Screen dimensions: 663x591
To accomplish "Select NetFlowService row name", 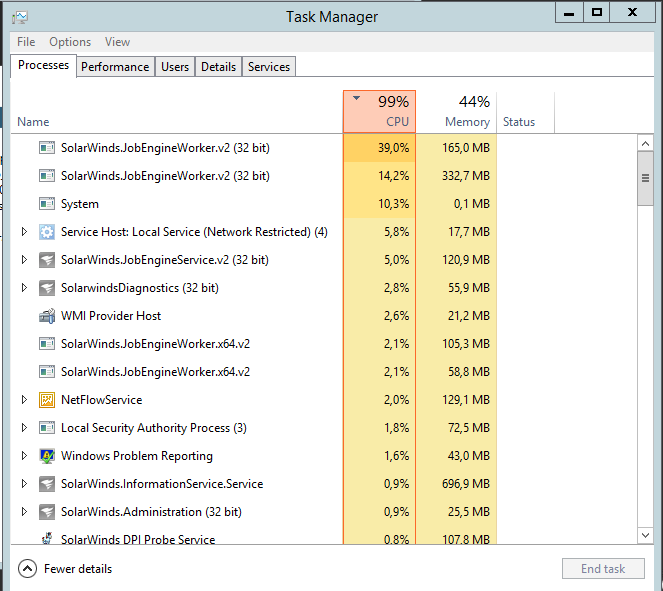I will tap(101, 400).
